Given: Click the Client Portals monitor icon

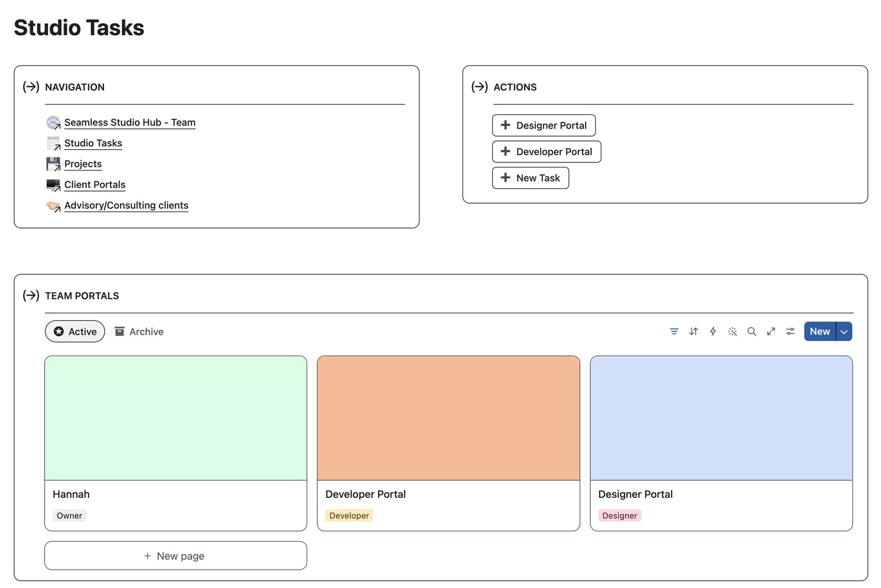Looking at the screenshot, I should [53, 185].
